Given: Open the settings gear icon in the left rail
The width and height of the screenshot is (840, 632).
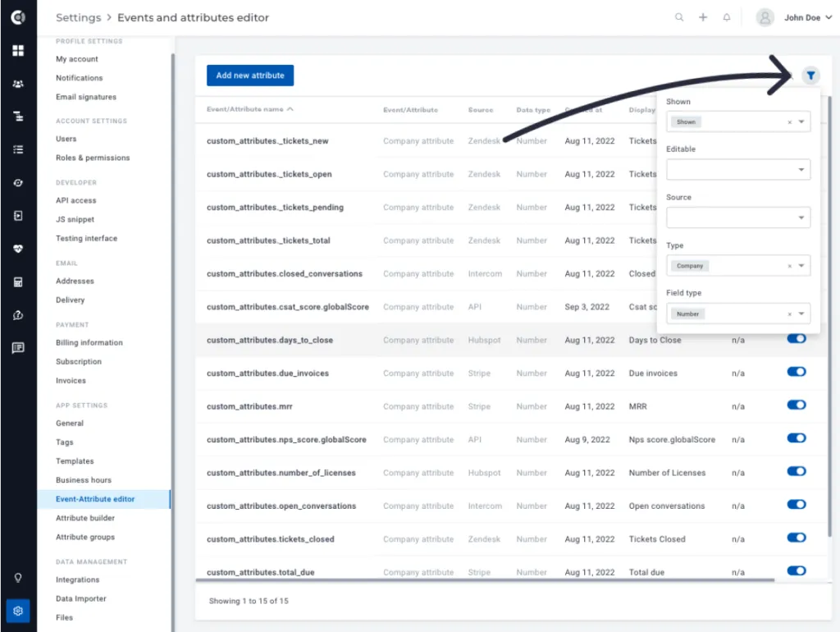Looking at the screenshot, I should tap(18, 611).
